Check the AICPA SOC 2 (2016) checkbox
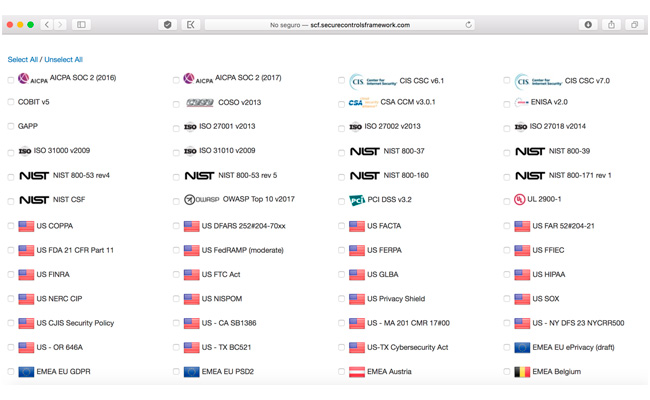This screenshot has width=650, height=400. tap(11, 79)
